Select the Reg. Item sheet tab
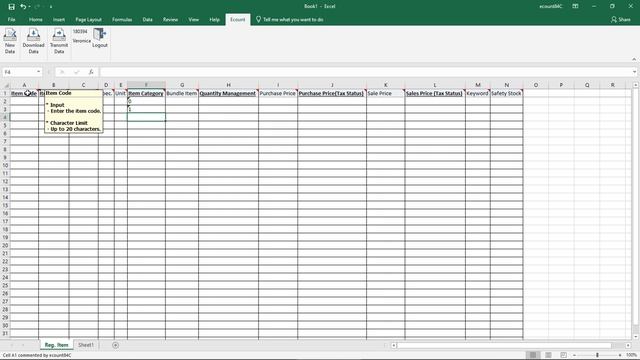Viewport: 640px width, 360px height. (x=57, y=345)
